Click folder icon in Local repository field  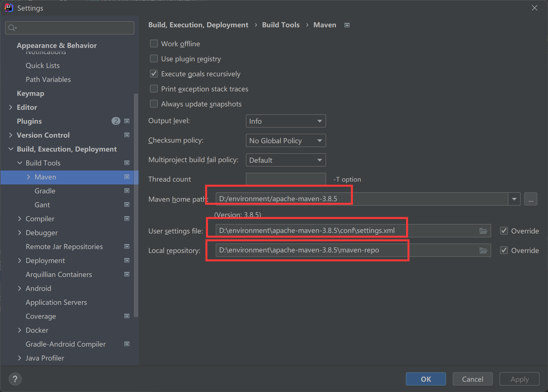(483, 250)
